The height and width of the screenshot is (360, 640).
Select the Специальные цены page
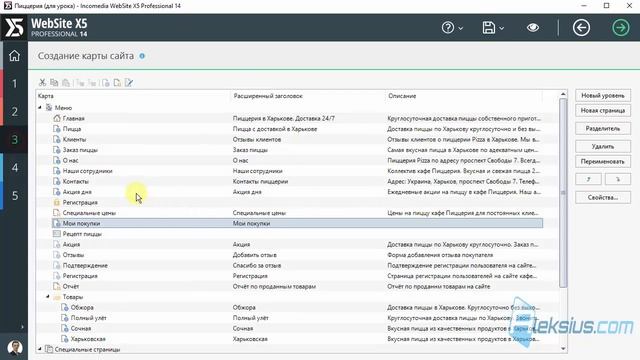298,213
